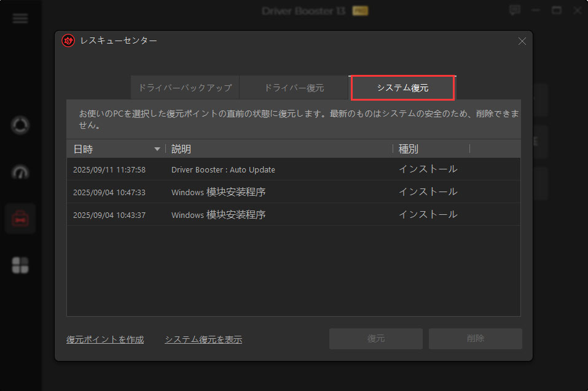The height and width of the screenshot is (391, 588).
Task: Click the feedback icon in the main title bar
Action: [515, 10]
